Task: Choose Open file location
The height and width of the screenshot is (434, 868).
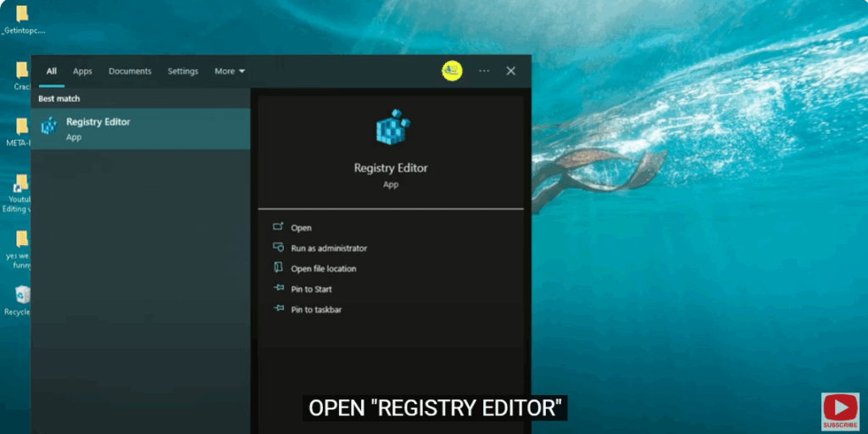Action: [x=323, y=269]
